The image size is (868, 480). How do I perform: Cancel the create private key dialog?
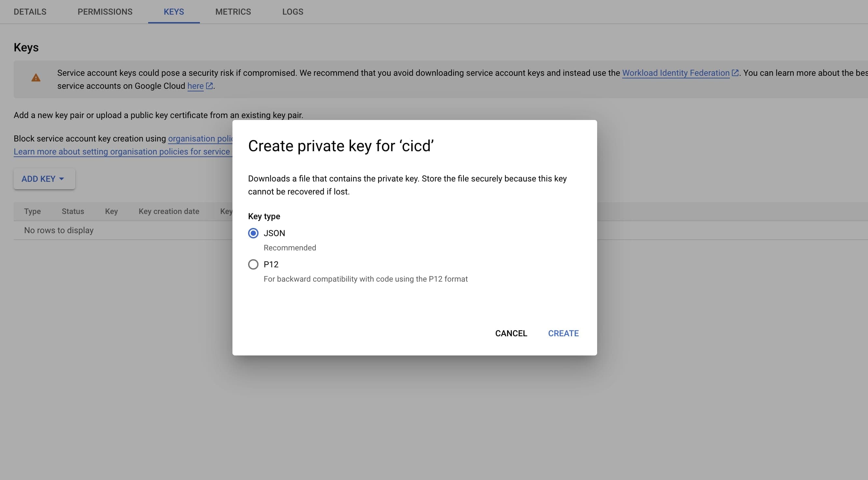pos(511,333)
